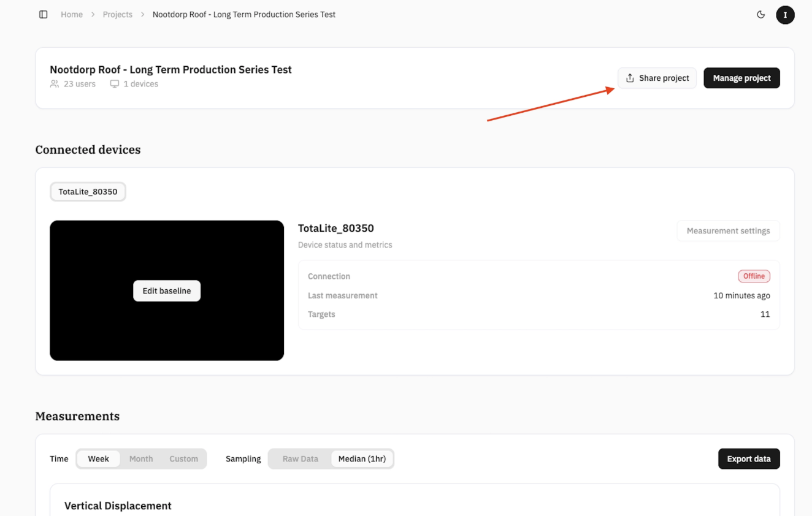Select Month time range
The width and height of the screenshot is (812, 516).
click(x=141, y=459)
